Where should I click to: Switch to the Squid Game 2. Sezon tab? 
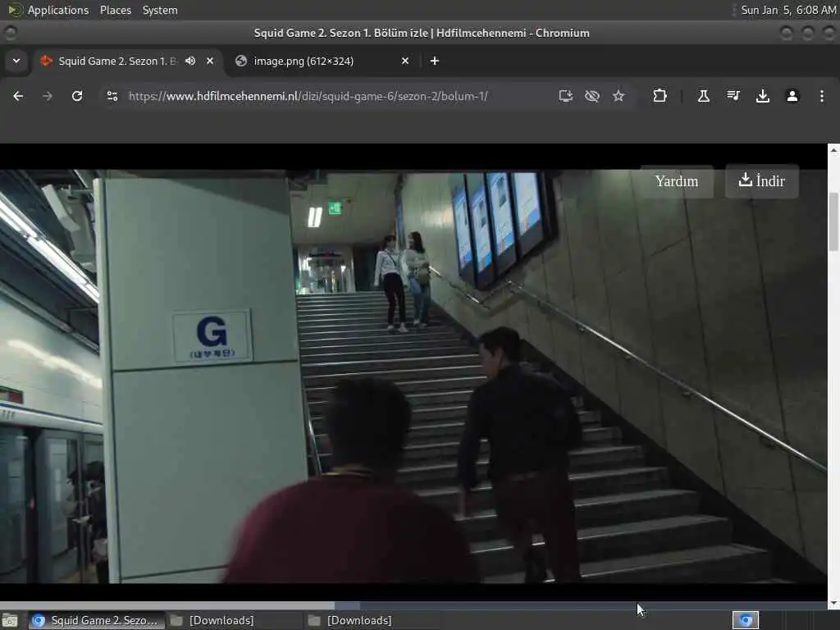(116, 61)
